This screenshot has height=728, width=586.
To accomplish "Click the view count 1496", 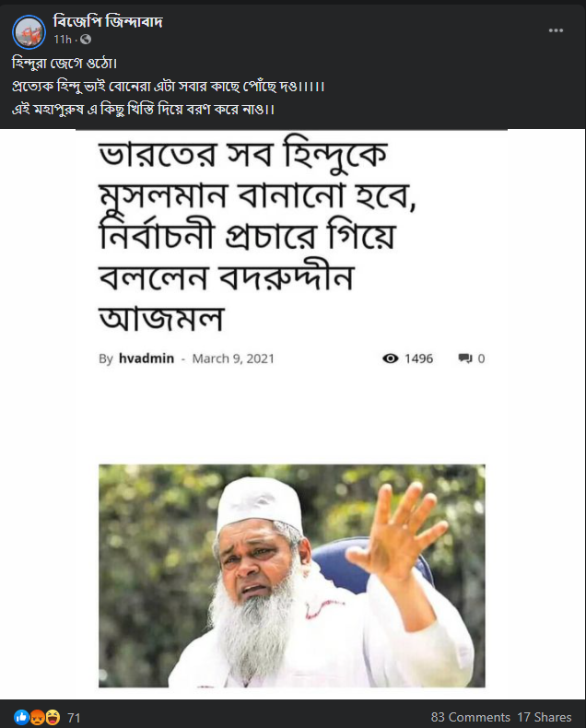I will point(418,358).
